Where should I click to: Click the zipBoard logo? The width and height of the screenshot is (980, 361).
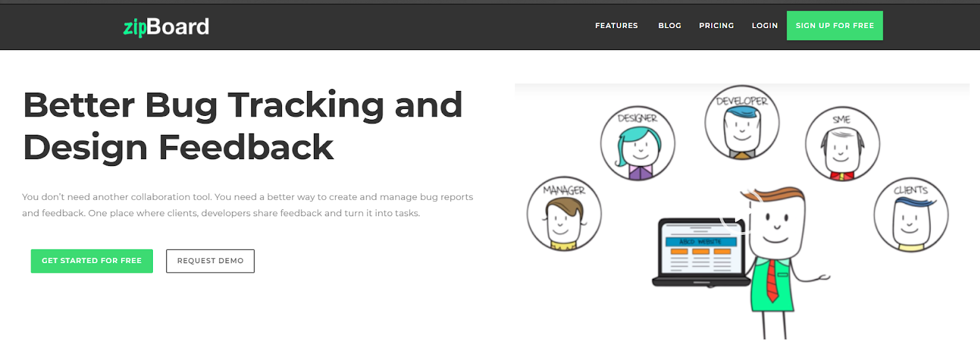(166, 26)
